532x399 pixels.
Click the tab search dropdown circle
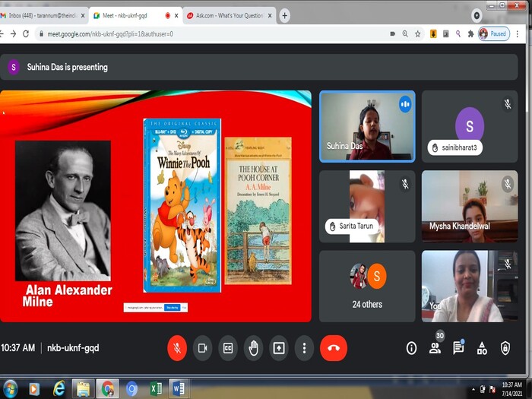(477, 16)
